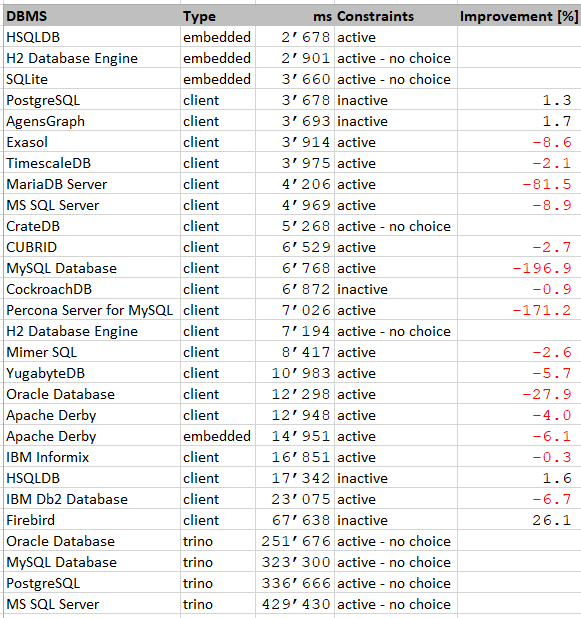Click the ms column header cell
The image size is (581, 618).
[295, 16]
